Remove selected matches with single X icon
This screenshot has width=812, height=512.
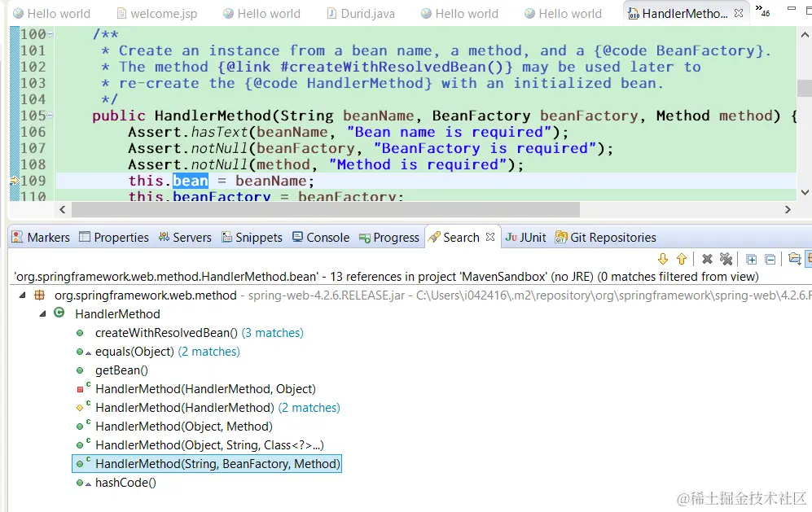pyautogui.click(x=707, y=259)
